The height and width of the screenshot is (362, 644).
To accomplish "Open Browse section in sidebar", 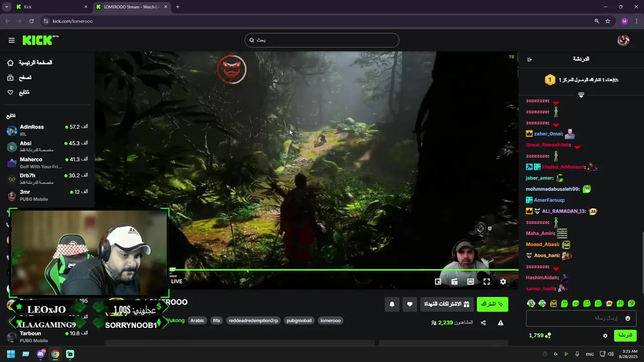I will tap(19, 78).
